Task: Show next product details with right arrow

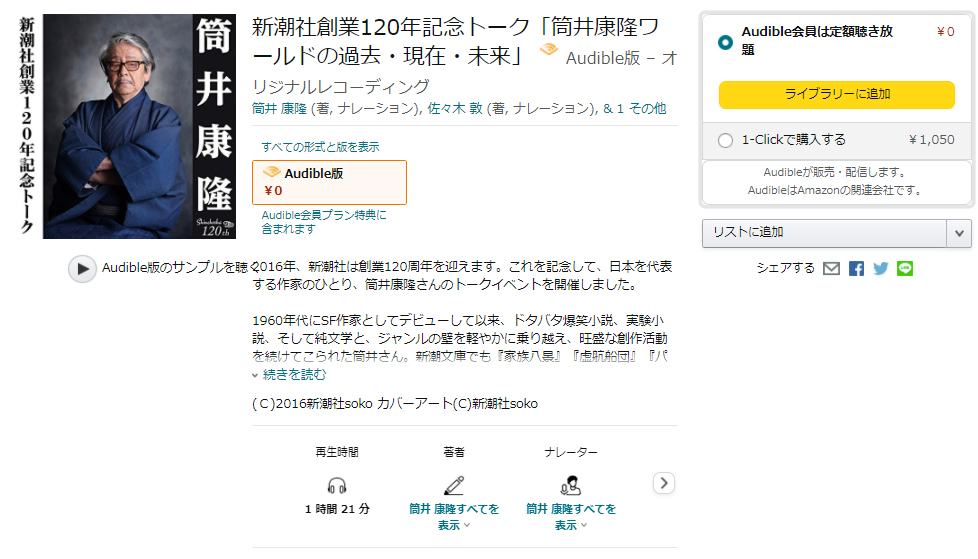Action: pos(664,483)
